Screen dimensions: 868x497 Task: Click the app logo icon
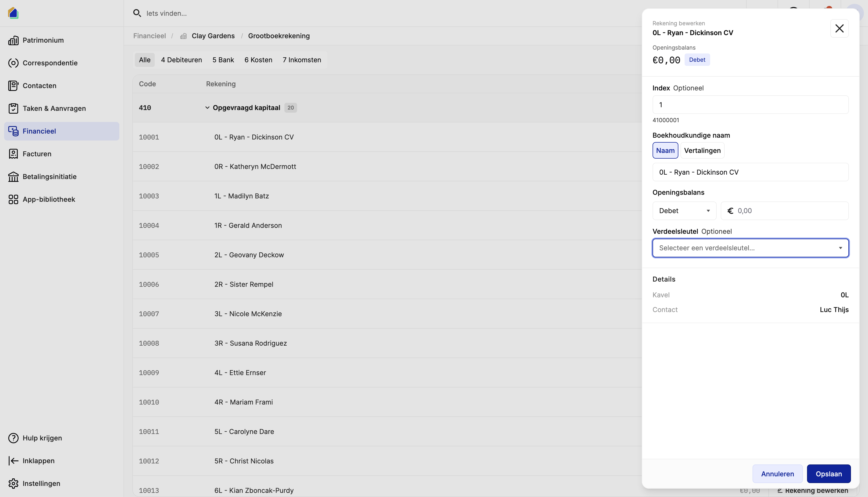tap(13, 13)
